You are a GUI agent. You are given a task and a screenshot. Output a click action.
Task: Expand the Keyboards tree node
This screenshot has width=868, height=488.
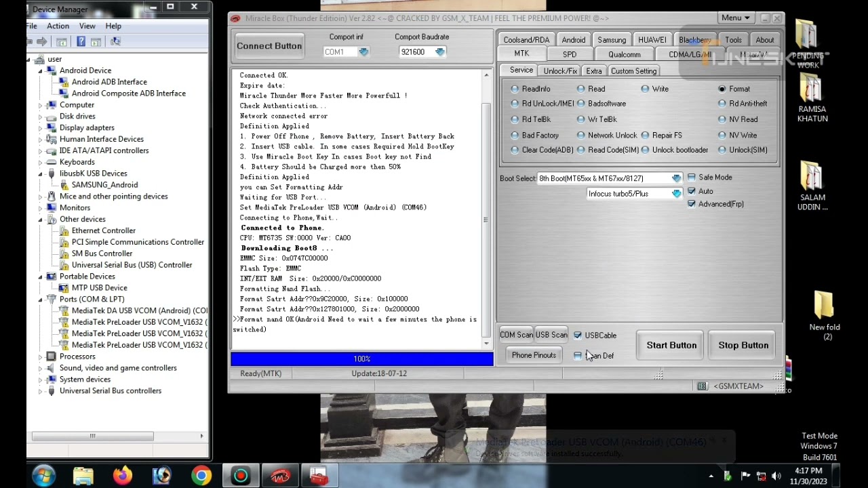click(41, 162)
